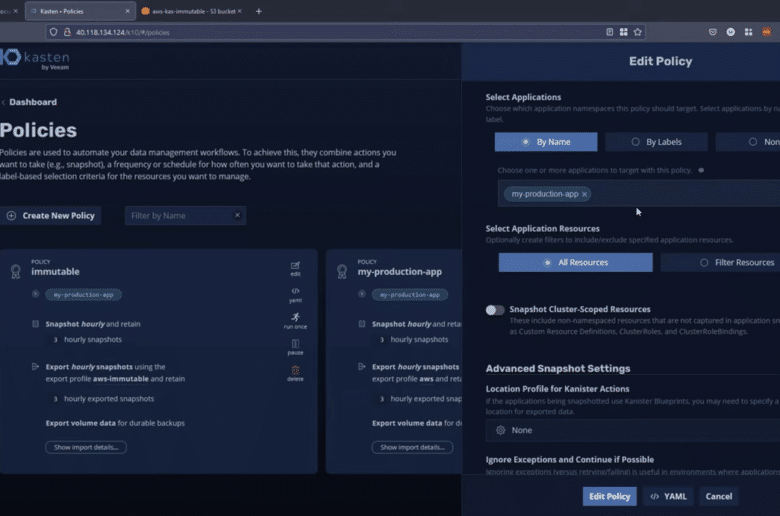Clear the Filter by Name field
This screenshot has width=780, height=516.
click(x=237, y=215)
